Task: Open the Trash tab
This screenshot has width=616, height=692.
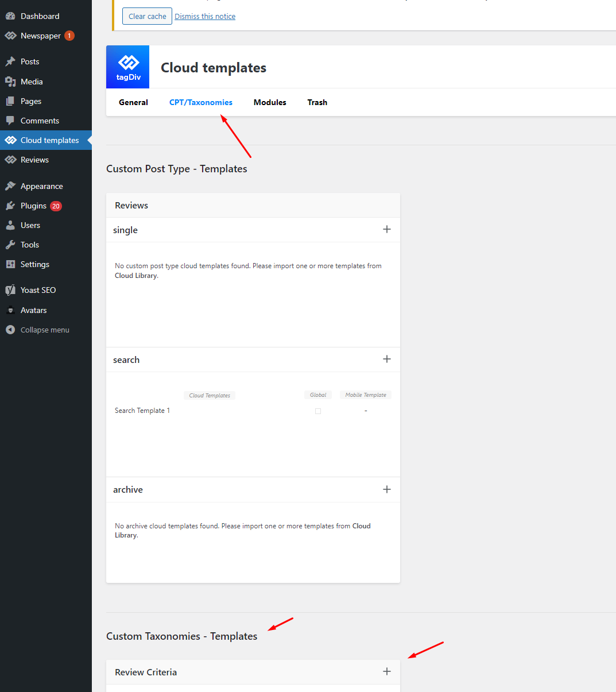Action: (317, 102)
